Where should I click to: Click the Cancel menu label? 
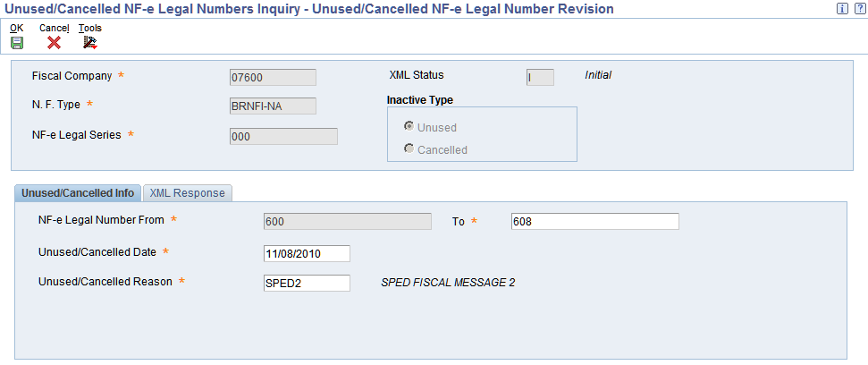click(x=54, y=28)
